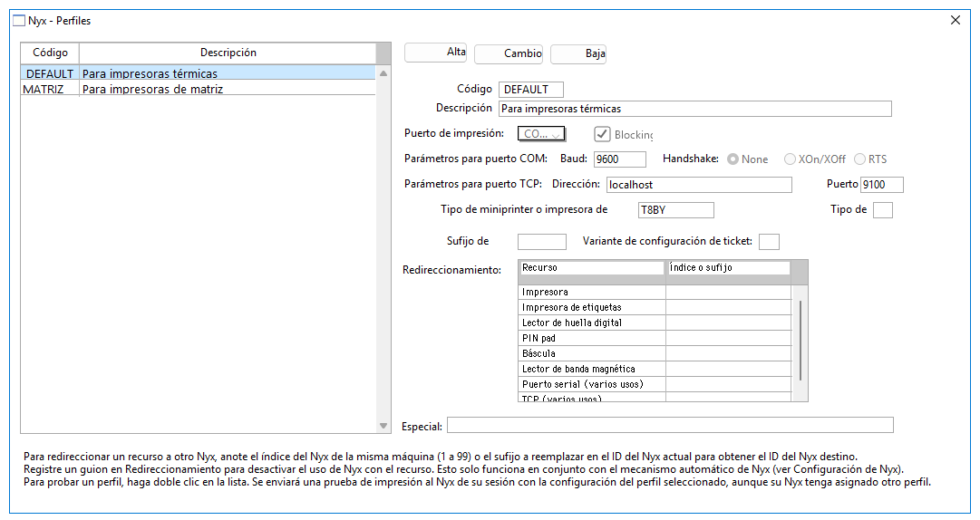Click the small Tipo de field
The image size is (980, 520).
[x=882, y=210]
